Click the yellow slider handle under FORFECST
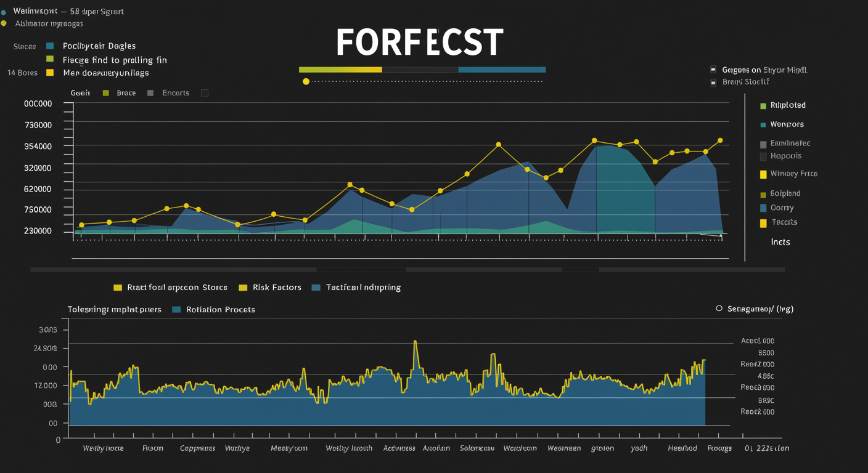 tap(306, 81)
